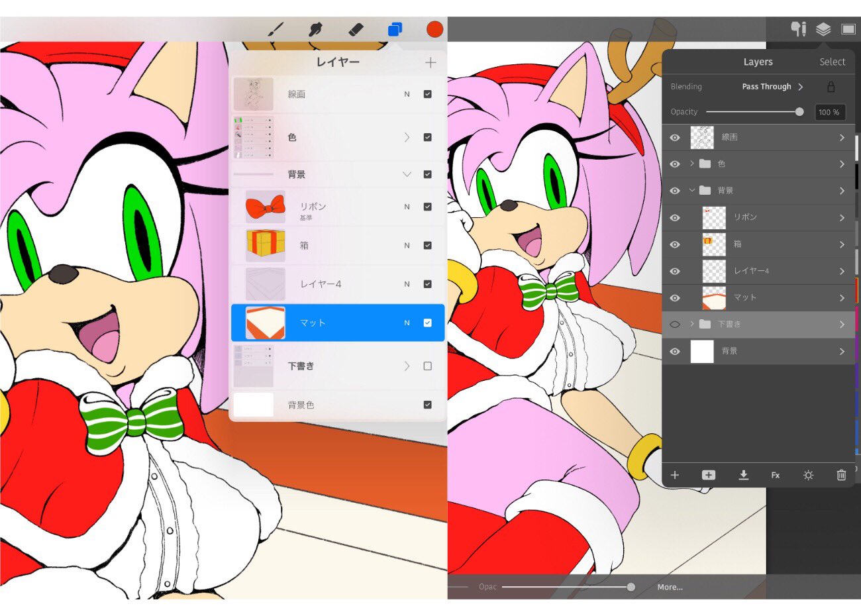Expand 色 folder arrow in Layers panel
The width and height of the screenshot is (861, 616).
pyautogui.click(x=691, y=164)
